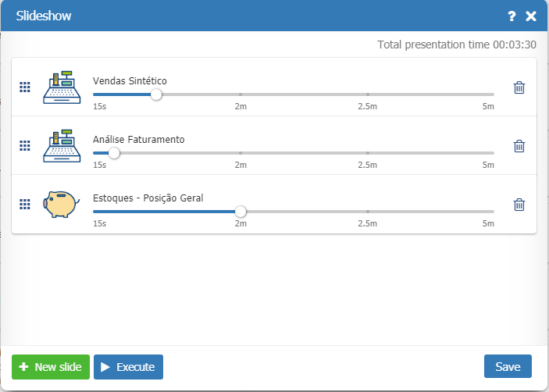This screenshot has width=549, height=392.
Task: Delete the Vendas Sintético slide
Action: [x=519, y=87]
